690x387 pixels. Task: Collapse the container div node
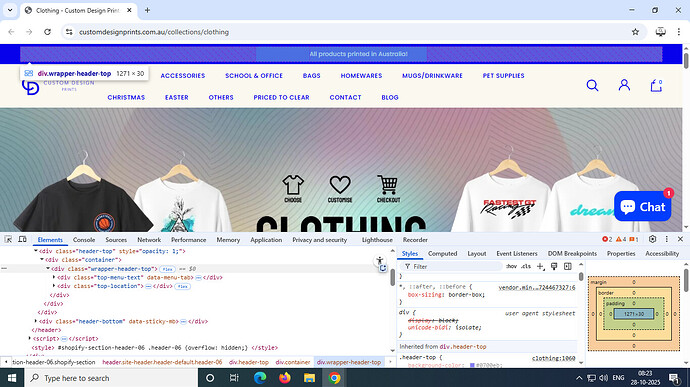[42, 260]
